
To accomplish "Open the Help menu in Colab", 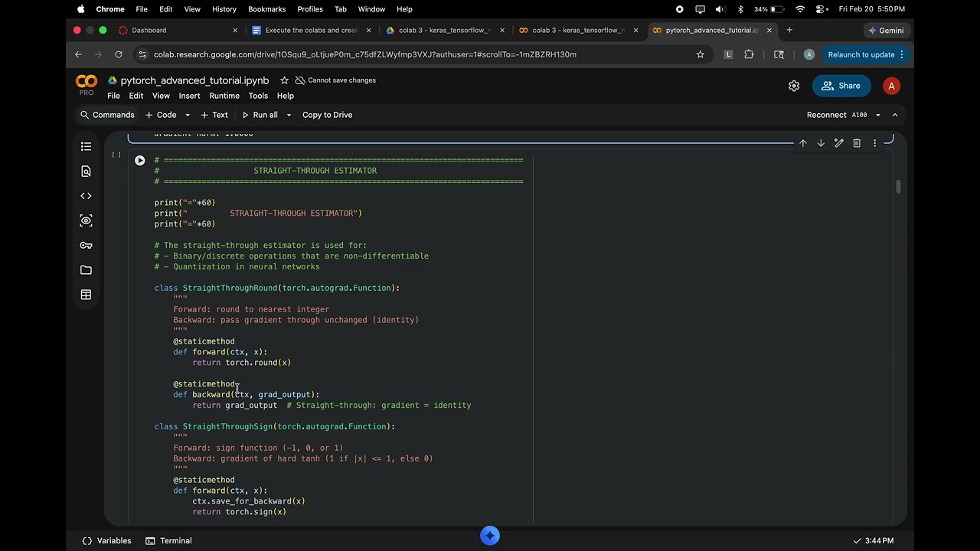I will point(286,96).
